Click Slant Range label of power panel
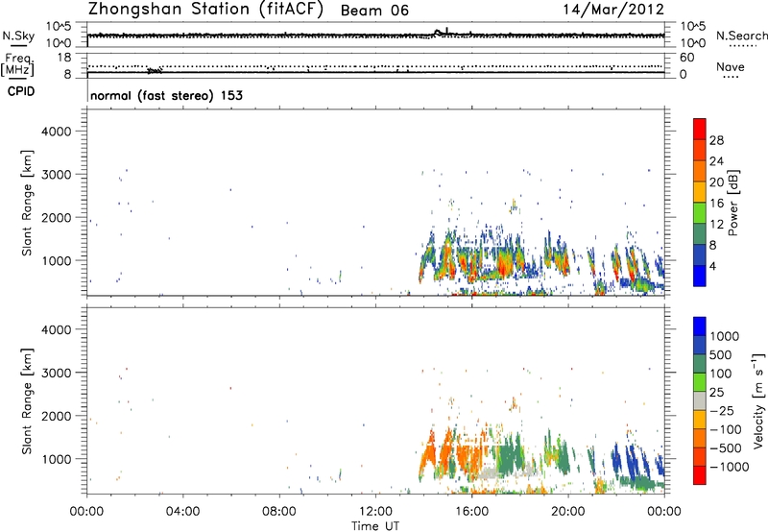Viewport: 768px width, 532px height. 27,204
